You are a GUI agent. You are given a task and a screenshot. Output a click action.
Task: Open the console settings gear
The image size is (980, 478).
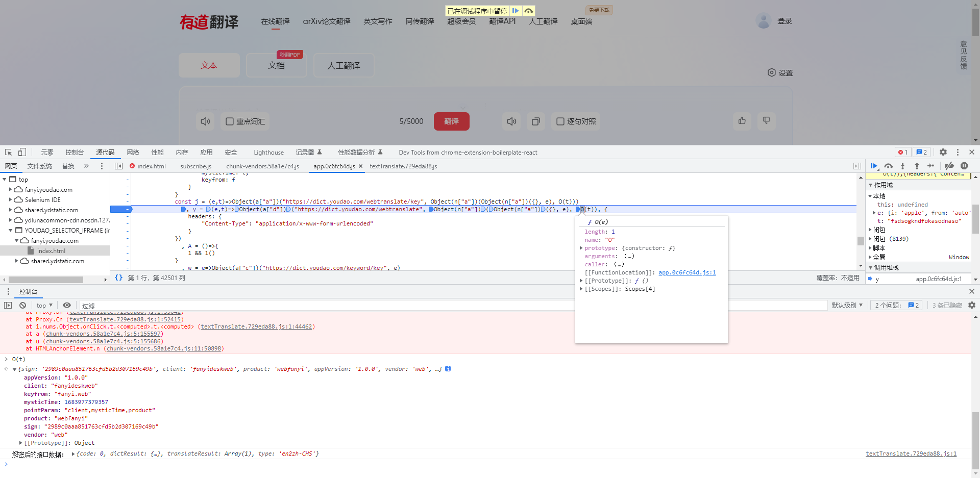(972, 305)
